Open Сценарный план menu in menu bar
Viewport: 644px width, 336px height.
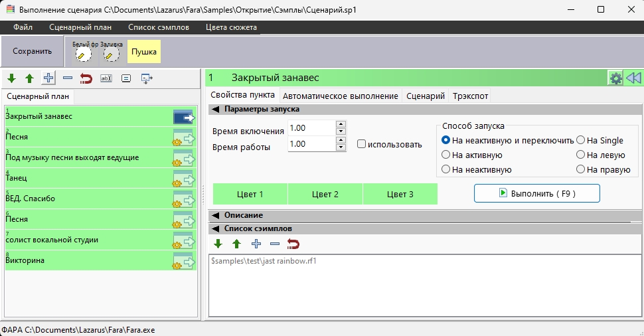pos(80,27)
